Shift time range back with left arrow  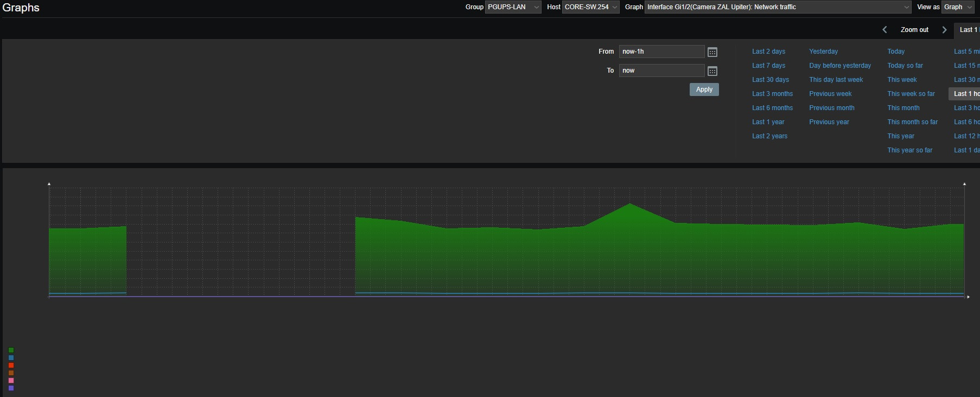[884, 30]
